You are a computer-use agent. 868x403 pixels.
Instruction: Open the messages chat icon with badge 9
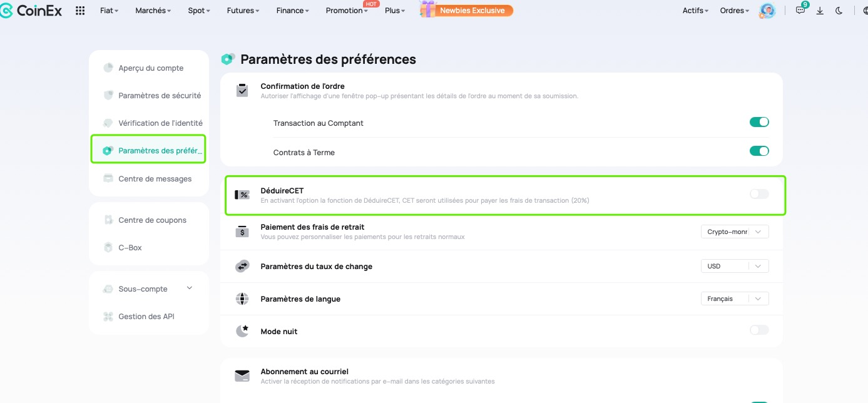[800, 10]
